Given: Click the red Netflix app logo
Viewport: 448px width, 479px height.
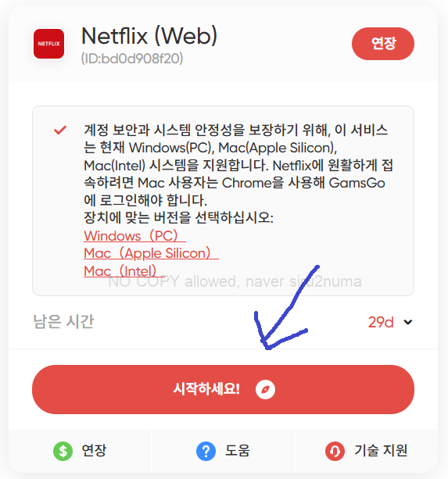Looking at the screenshot, I should click(x=49, y=44).
